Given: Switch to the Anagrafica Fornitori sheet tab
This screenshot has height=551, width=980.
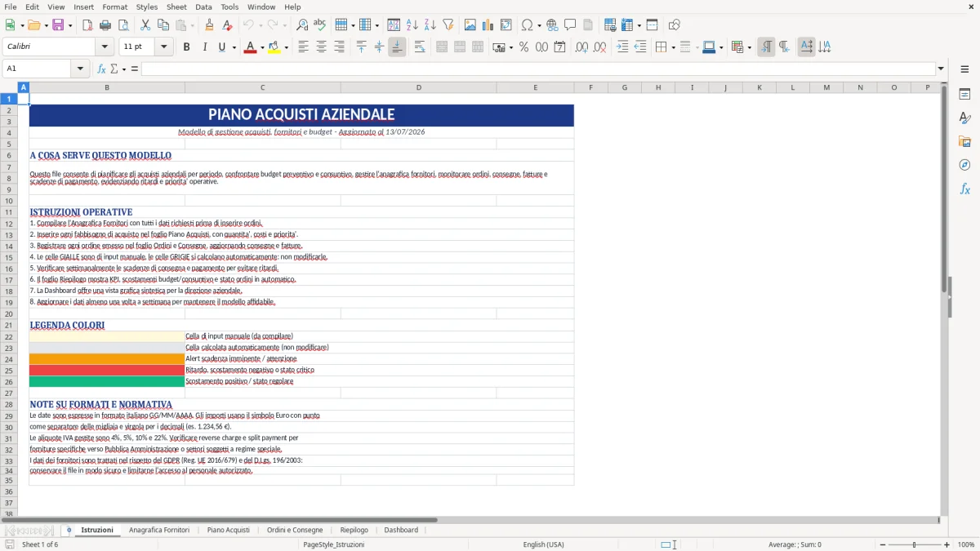Looking at the screenshot, I should [159, 530].
